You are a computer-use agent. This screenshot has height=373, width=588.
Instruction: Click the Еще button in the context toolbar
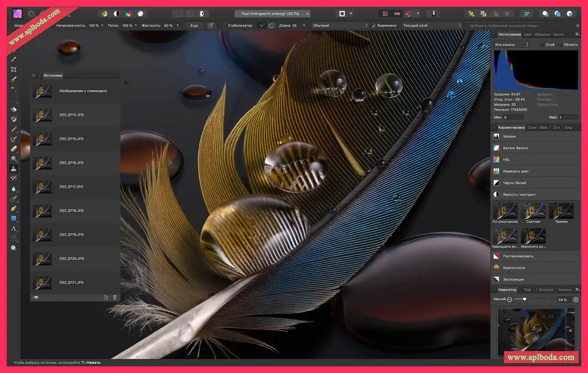click(194, 25)
